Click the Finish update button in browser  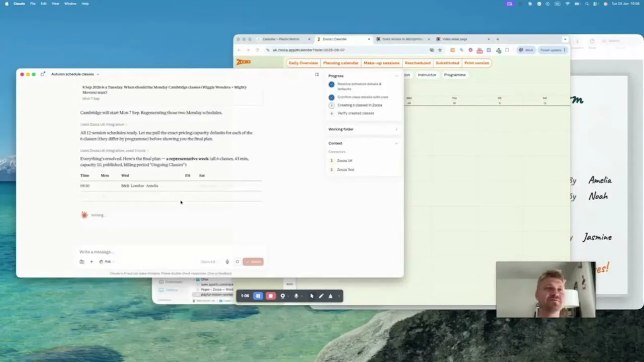pyautogui.click(x=553, y=50)
